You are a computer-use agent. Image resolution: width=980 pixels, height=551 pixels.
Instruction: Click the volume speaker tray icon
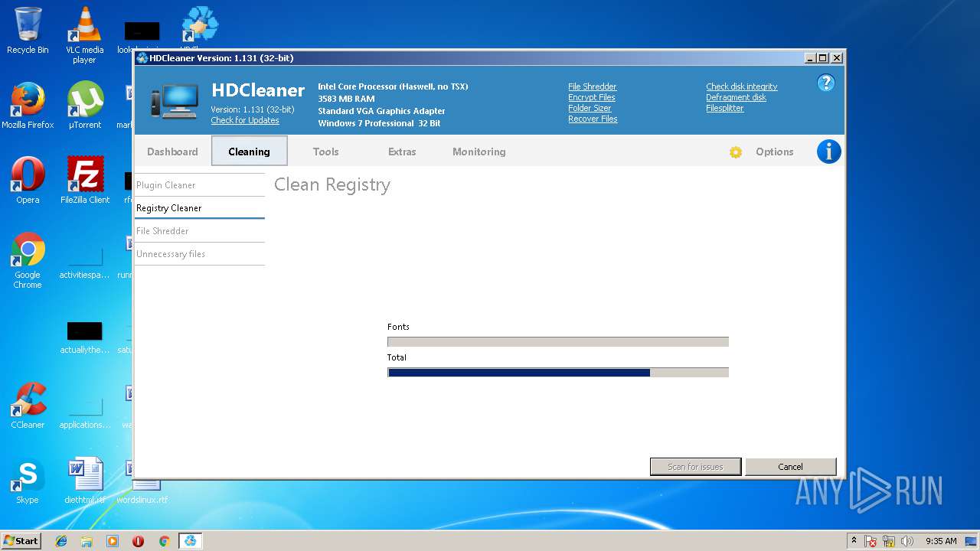tap(907, 541)
